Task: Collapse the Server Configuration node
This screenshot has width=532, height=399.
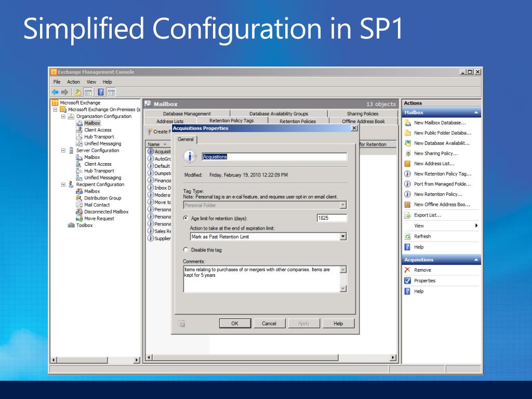Action: pos(63,150)
